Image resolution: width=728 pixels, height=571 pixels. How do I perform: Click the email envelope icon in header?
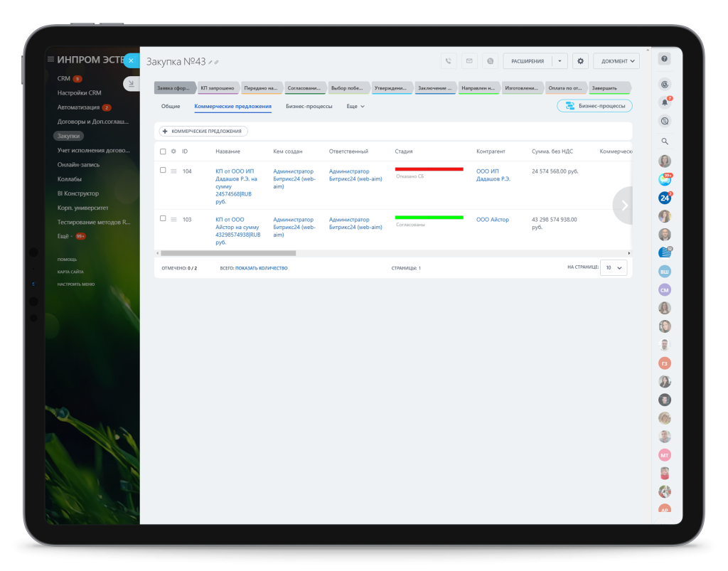pos(469,61)
